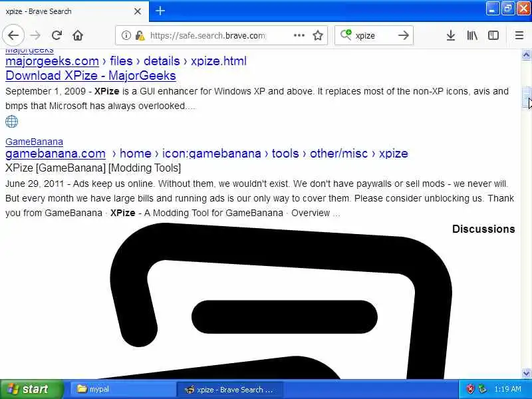This screenshot has width=532, height=399.
Task: Open Download XPize - MajorGeeks result
Action: coord(90,75)
